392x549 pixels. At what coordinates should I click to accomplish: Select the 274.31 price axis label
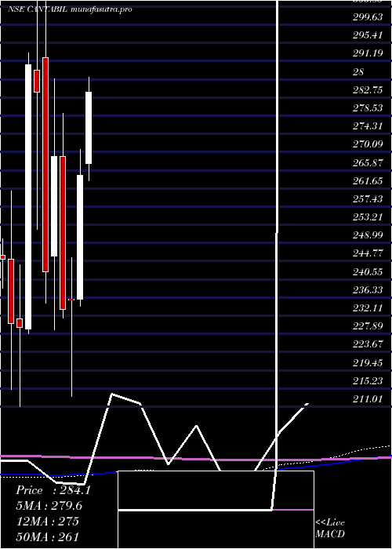pos(368,126)
